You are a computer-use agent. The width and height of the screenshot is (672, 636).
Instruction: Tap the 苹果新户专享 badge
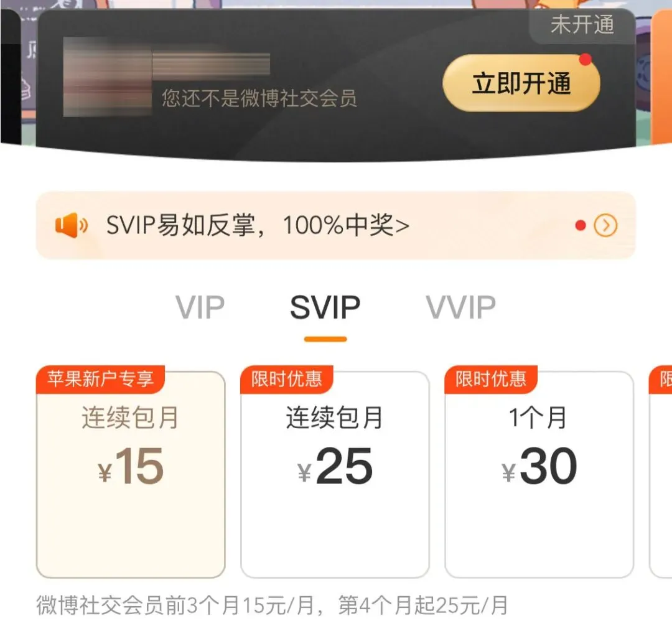(100, 379)
